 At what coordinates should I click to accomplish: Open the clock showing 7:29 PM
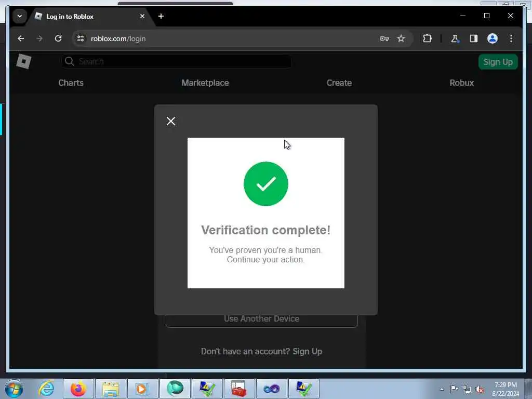[506, 389]
